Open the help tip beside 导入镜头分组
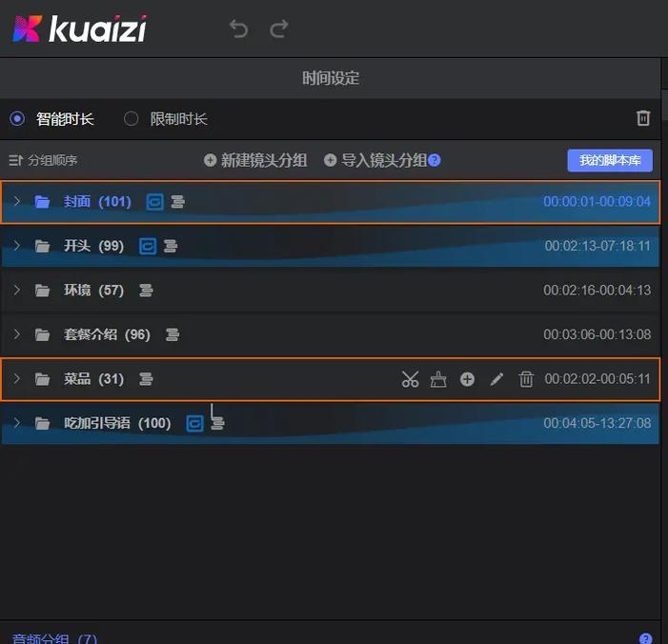The width and height of the screenshot is (668, 644). point(435,160)
